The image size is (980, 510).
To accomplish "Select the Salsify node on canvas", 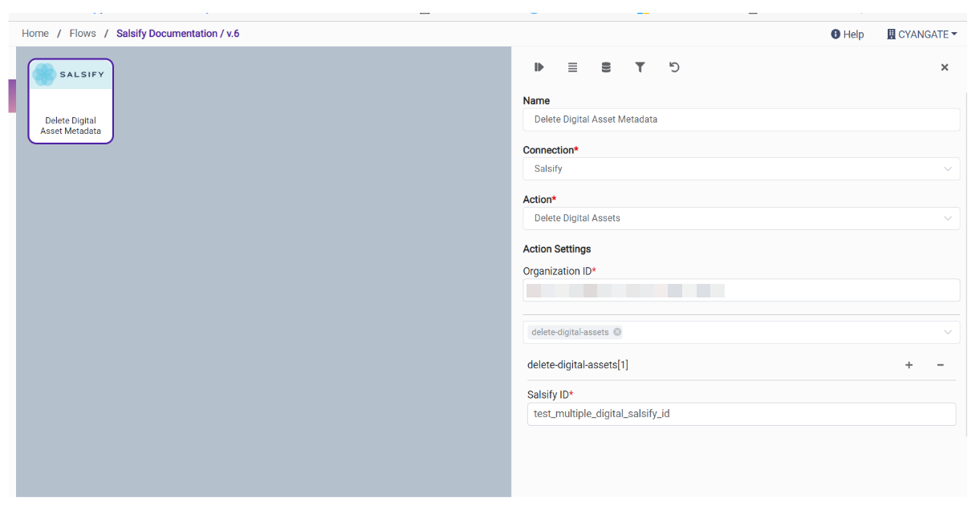I will point(71,101).
